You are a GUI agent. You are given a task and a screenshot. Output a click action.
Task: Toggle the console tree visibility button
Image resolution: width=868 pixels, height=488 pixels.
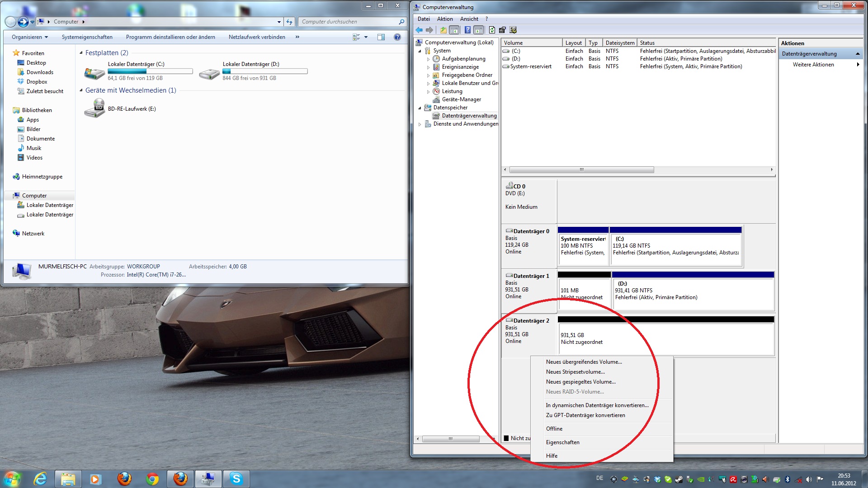454,30
